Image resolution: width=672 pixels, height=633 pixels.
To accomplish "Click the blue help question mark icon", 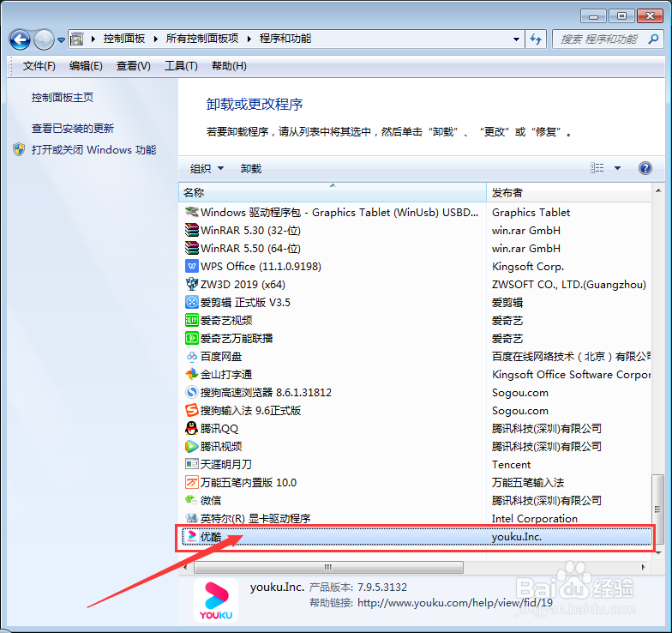I will [x=645, y=168].
